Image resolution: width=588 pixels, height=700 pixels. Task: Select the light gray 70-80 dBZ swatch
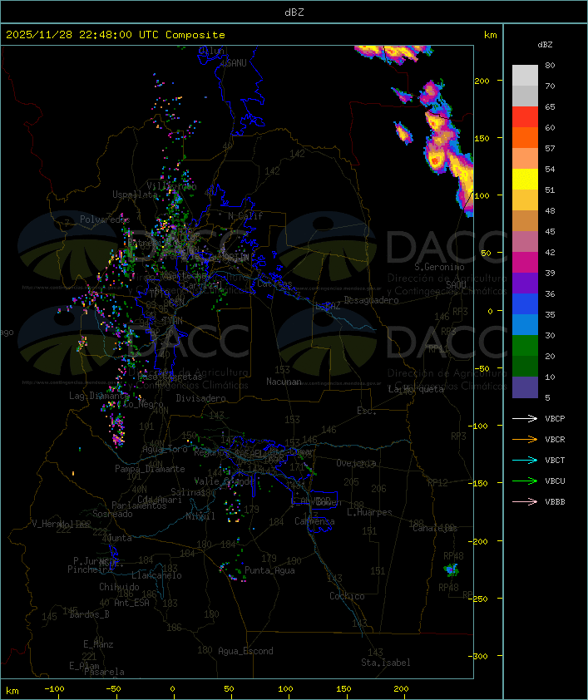coord(525,75)
